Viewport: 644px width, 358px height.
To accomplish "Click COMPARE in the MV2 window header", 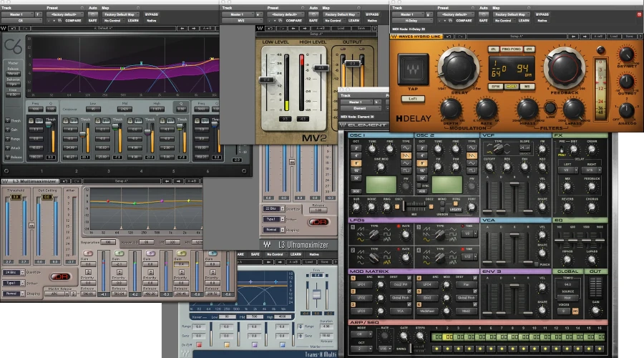I will (293, 21).
